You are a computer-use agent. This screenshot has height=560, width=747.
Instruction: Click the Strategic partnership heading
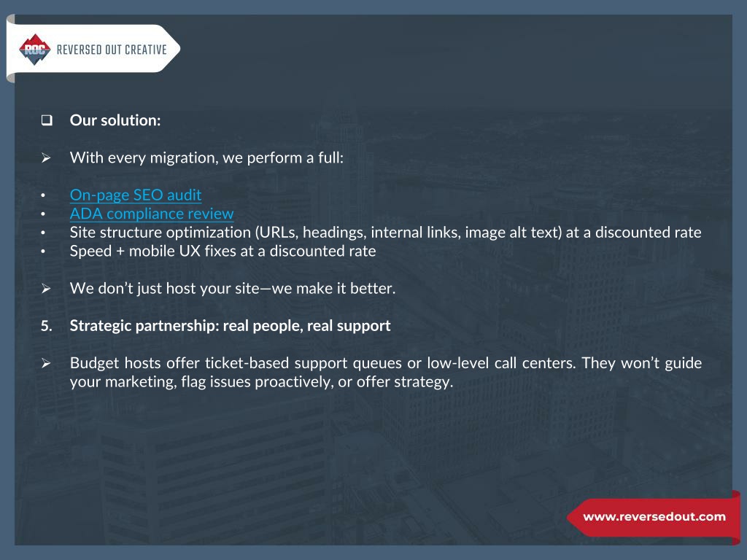click(x=230, y=326)
